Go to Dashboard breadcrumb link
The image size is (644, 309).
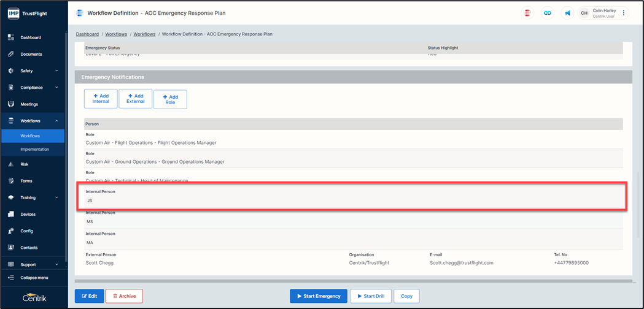[x=87, y=34]
